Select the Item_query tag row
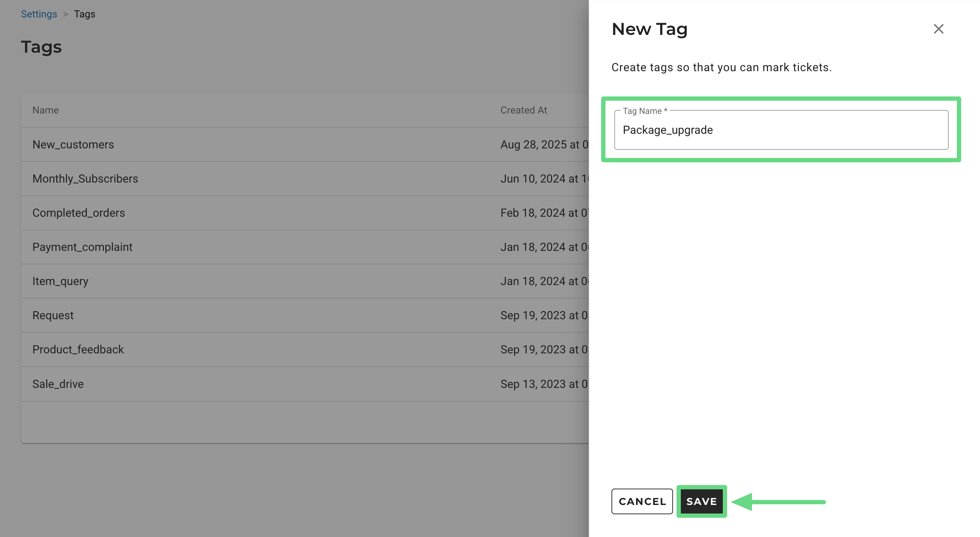This screenshot has width=980, height=537. pyautogui.click(x=60, y=281)
